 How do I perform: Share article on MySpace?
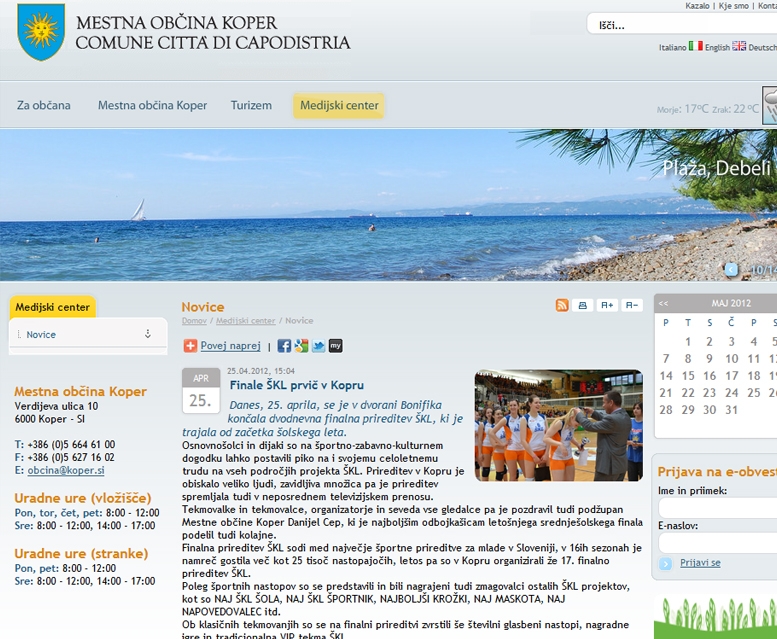tap(336, 346)
